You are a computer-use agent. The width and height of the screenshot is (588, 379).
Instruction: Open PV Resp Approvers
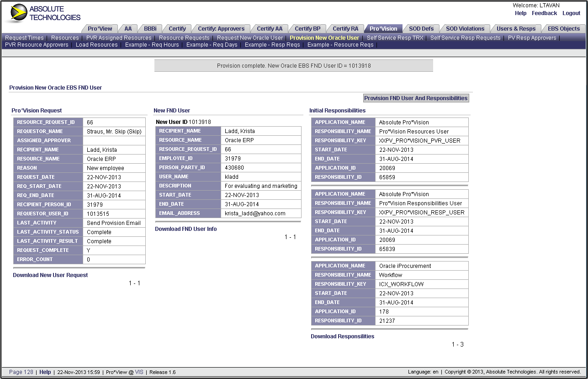(x=532, y=38)
